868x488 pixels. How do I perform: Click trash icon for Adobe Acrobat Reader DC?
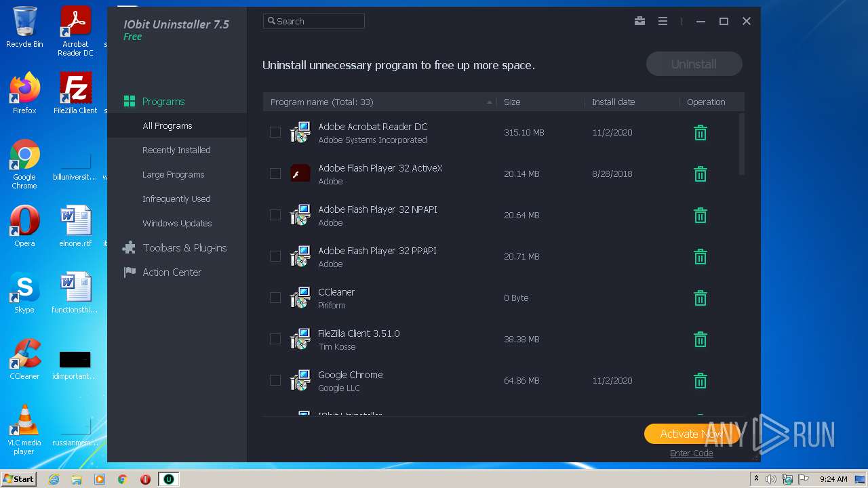point(701,133)
